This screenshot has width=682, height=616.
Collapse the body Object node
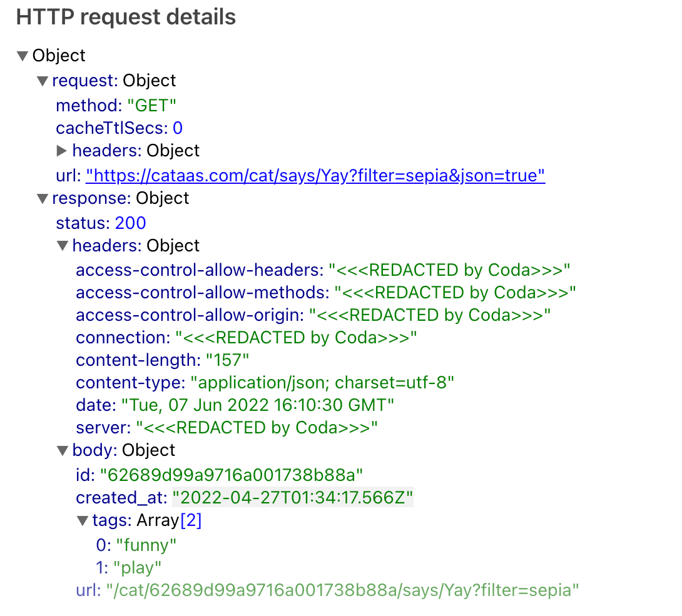[x=63, y=450]
